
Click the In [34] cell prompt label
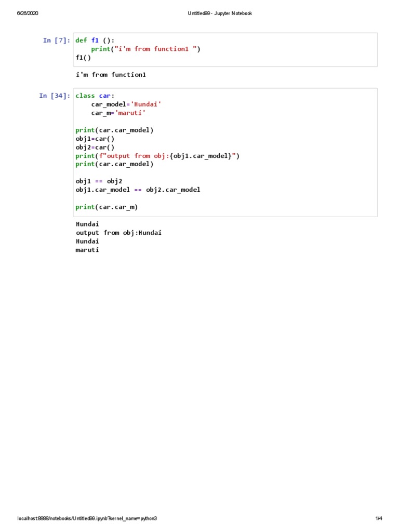[55, 96]
